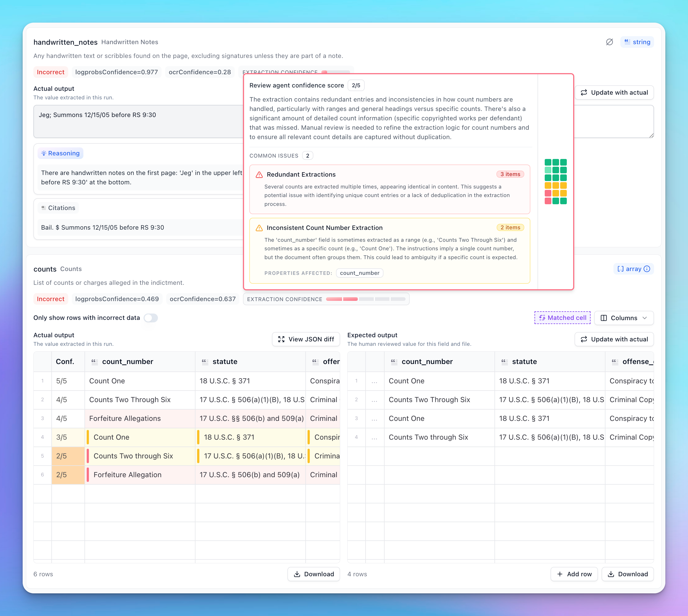
Task: Toggle the Matched cell highlight
Action: pyautogui.click(x=562, y=318)
